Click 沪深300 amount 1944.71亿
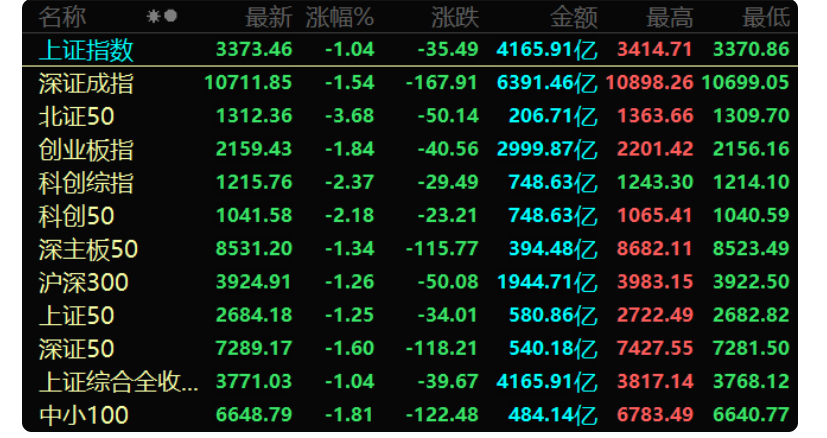Image resolution: width=827 pixels, height=438 pixels. click(547, 282)
